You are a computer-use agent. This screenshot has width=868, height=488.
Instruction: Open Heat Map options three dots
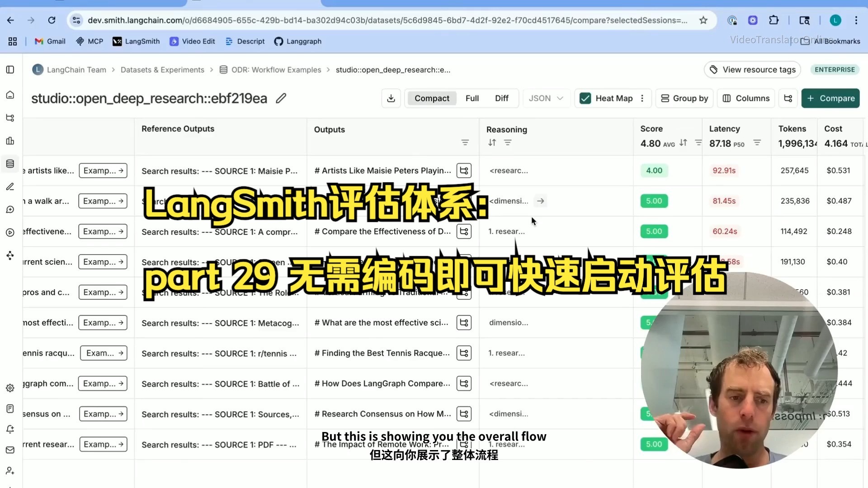click(642, 98)
